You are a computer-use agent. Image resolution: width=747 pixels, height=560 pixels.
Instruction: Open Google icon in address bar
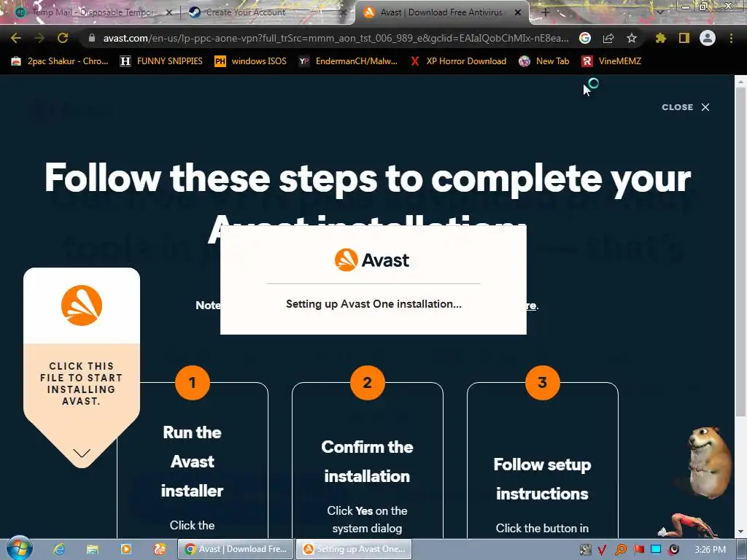[x=584, y=38]
